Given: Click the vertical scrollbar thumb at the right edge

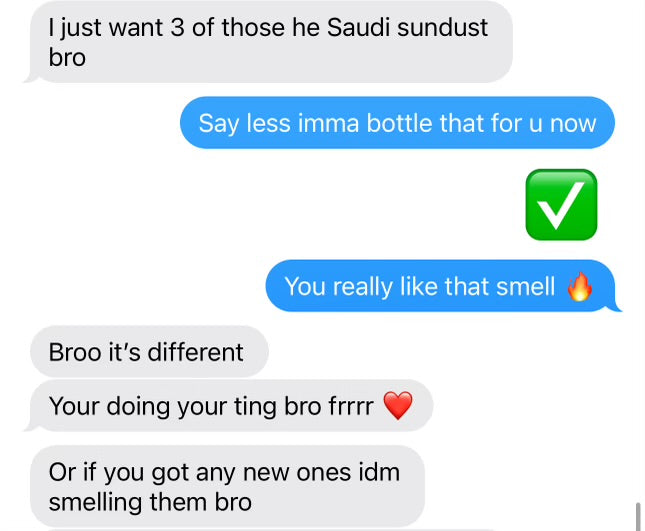Looking at the screenshot, I should (638, 516).
